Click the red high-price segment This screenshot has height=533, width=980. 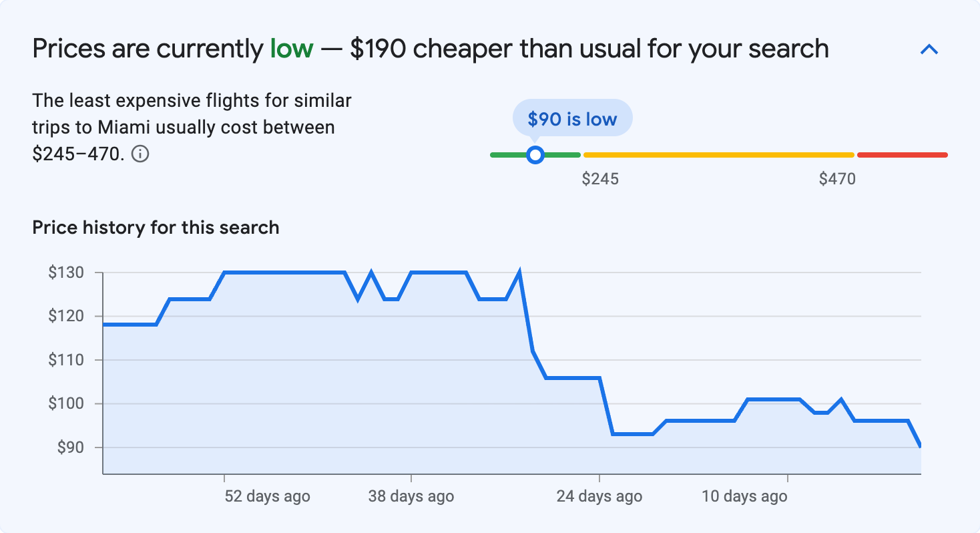[x=901, y=154]
